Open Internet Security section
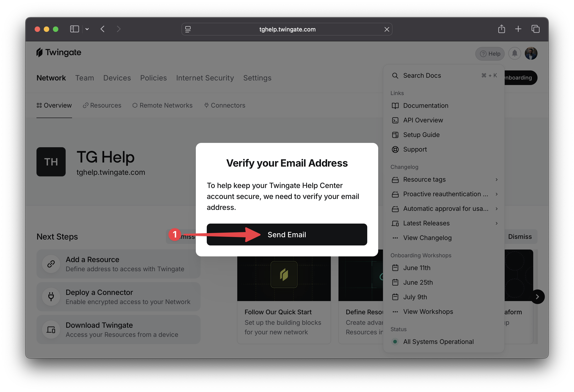This screenshot has width=574, height=392. pos(205,78)
